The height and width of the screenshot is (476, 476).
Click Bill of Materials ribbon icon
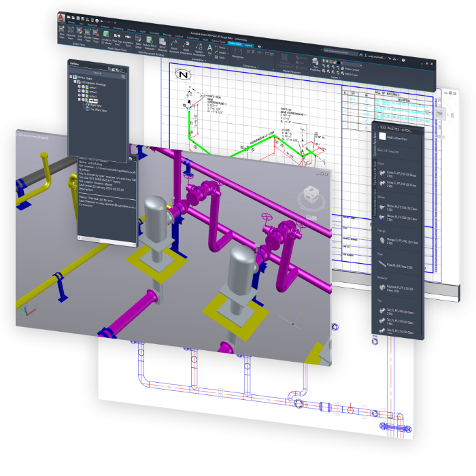click(163, 45)
